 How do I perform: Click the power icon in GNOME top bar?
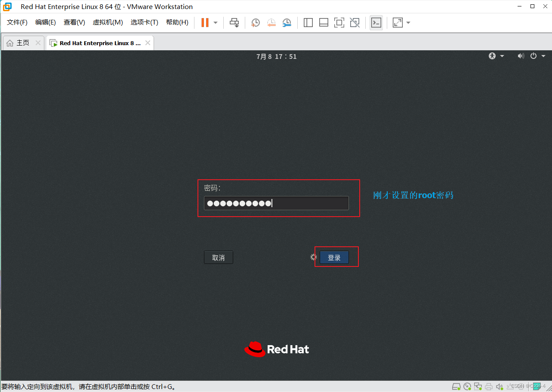pos(533,56)
